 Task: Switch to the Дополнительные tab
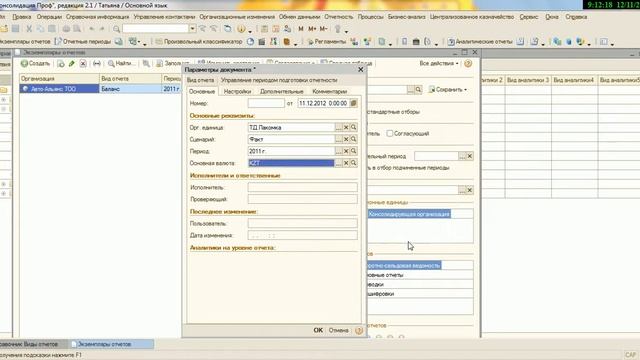(x=282, y=91)
